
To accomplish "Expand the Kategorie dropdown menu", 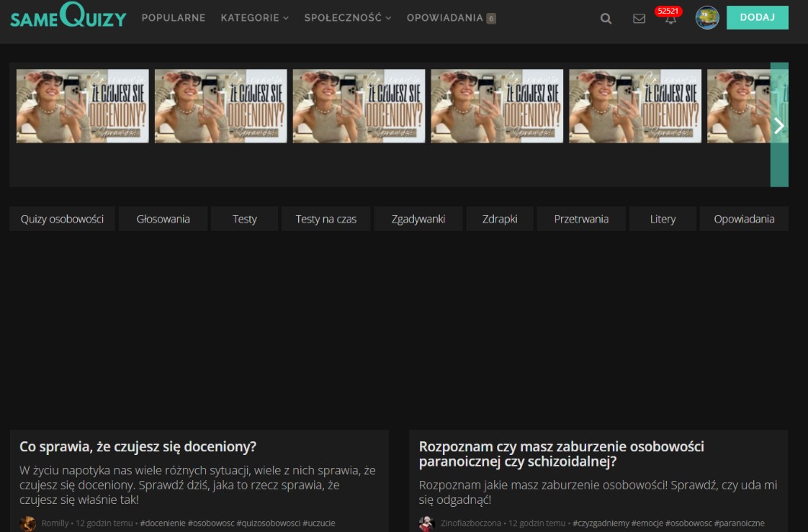I will tap(255, 18).
